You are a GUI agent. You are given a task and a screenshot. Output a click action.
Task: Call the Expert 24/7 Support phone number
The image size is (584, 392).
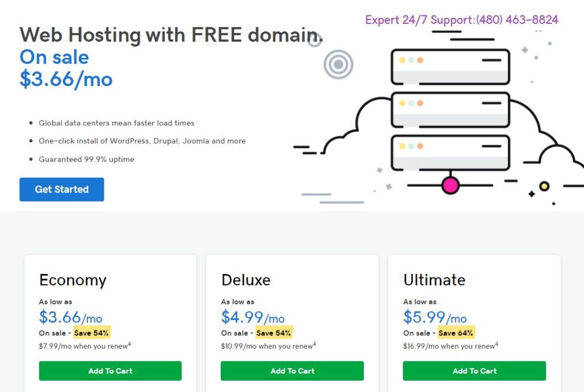(517, 20)
